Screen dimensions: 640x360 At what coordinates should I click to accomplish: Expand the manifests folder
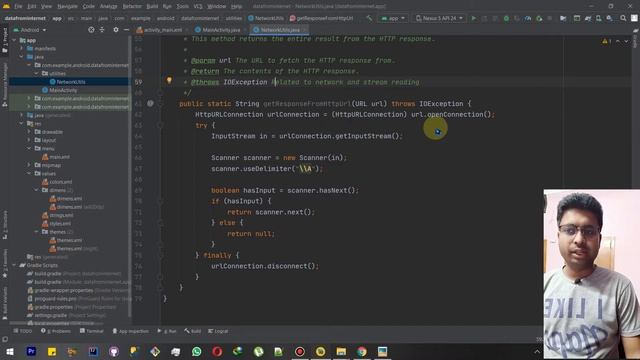coord(22,49)
